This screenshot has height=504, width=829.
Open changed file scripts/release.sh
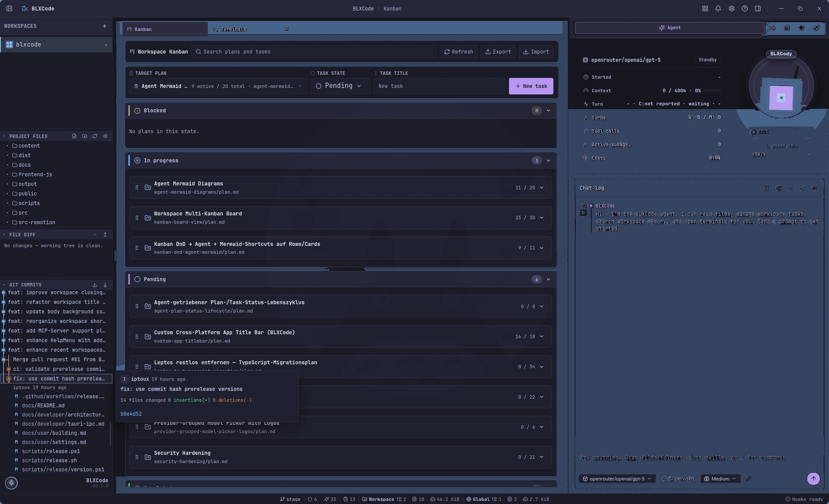coord(49,460)
